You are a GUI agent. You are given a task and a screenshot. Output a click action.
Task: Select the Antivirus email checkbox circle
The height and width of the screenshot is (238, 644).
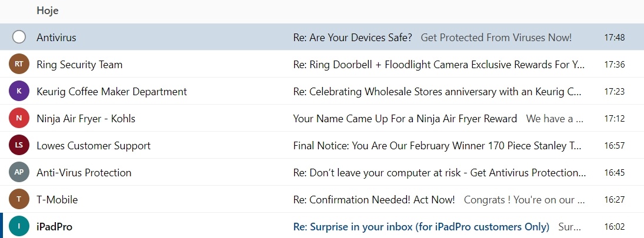tap(19, 37)
